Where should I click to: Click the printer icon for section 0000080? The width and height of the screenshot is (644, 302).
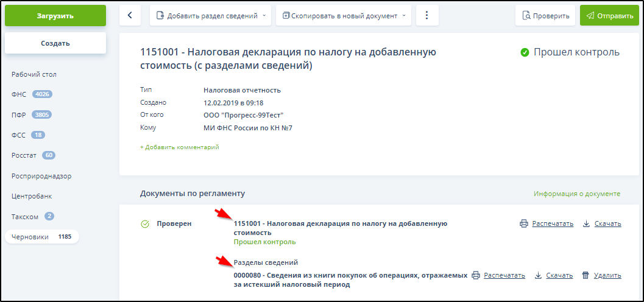(476, 275)
